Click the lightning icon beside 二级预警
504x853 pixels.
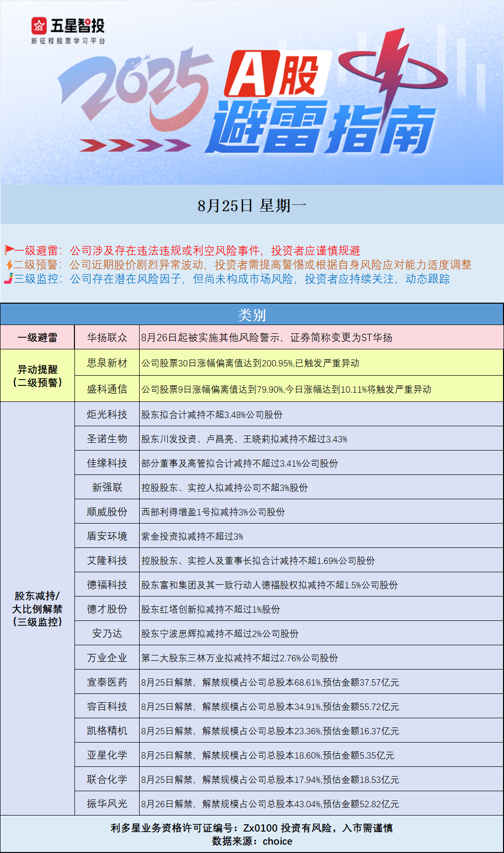9,265
